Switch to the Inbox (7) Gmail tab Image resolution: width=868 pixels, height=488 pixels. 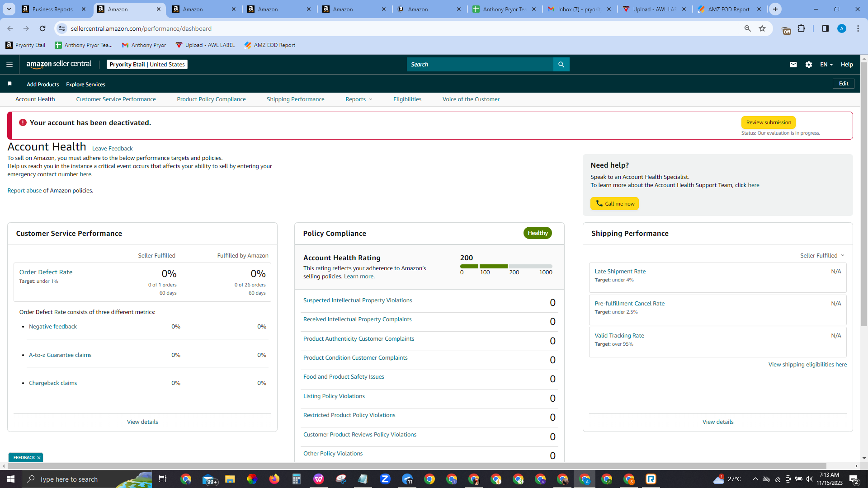click(580, 9)
